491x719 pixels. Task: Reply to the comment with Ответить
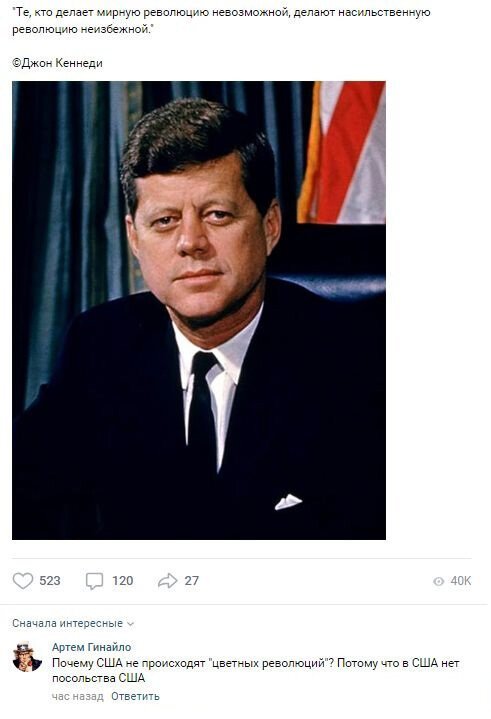[x=135, y=697]
